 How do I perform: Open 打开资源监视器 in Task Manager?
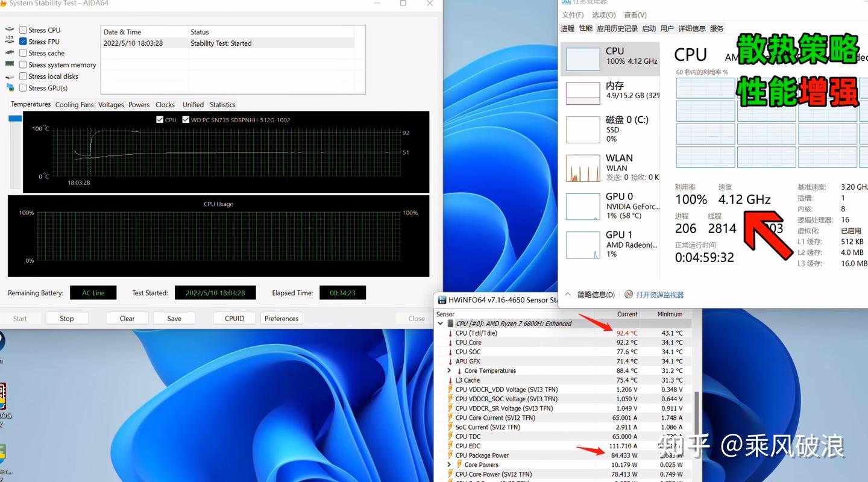click(x=659, y=293)
